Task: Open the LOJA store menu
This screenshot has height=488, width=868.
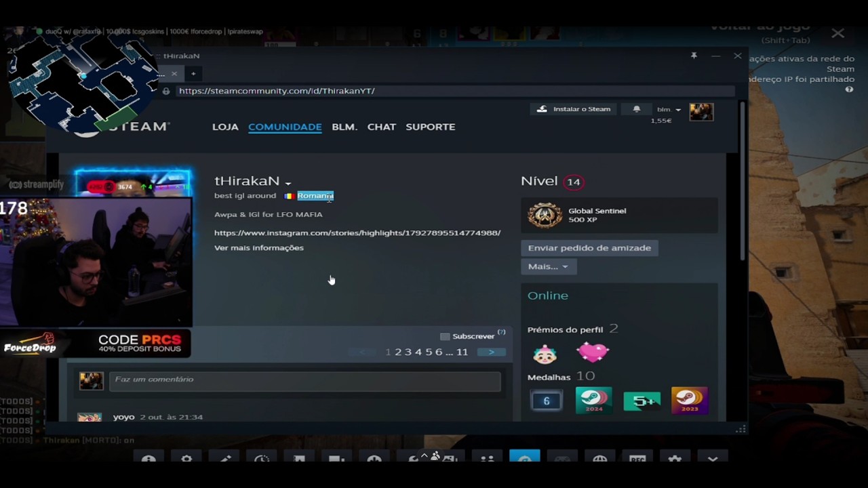Action: [x=225, y=127]
